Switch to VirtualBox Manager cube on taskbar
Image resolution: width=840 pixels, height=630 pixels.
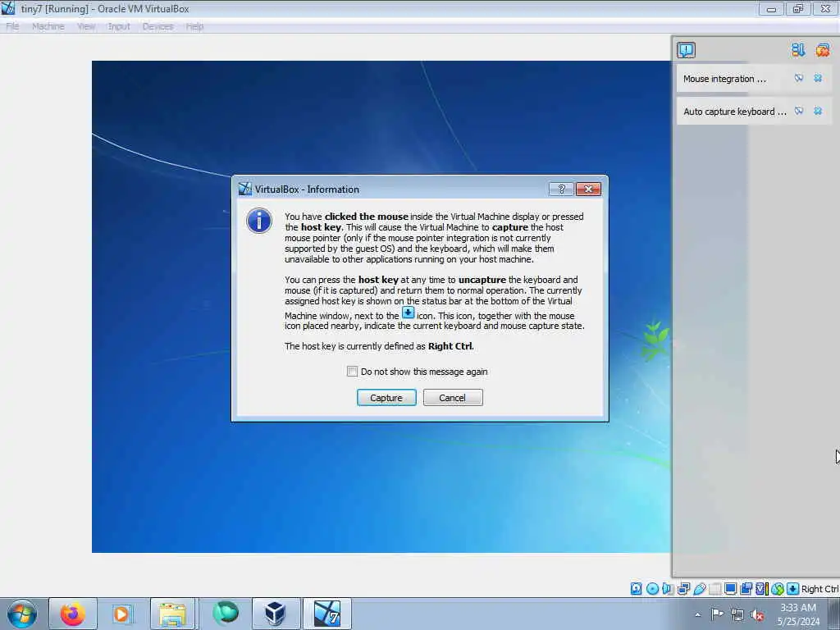point(276,614)
